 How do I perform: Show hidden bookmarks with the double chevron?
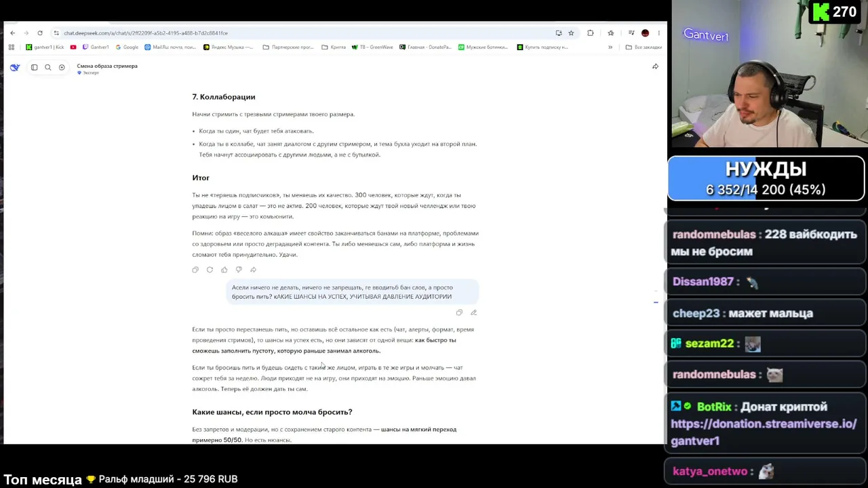click(610, 47)
